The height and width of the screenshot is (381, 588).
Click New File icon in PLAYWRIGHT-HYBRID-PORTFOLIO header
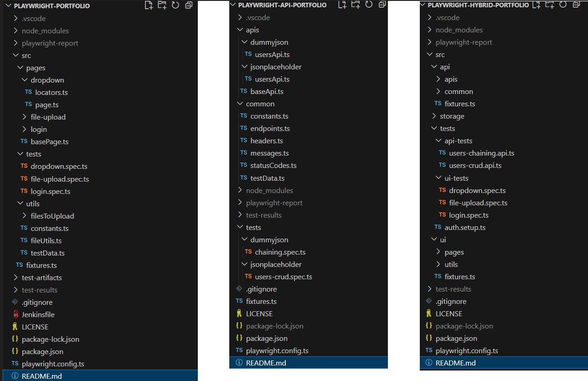click(x=537, y=5)
